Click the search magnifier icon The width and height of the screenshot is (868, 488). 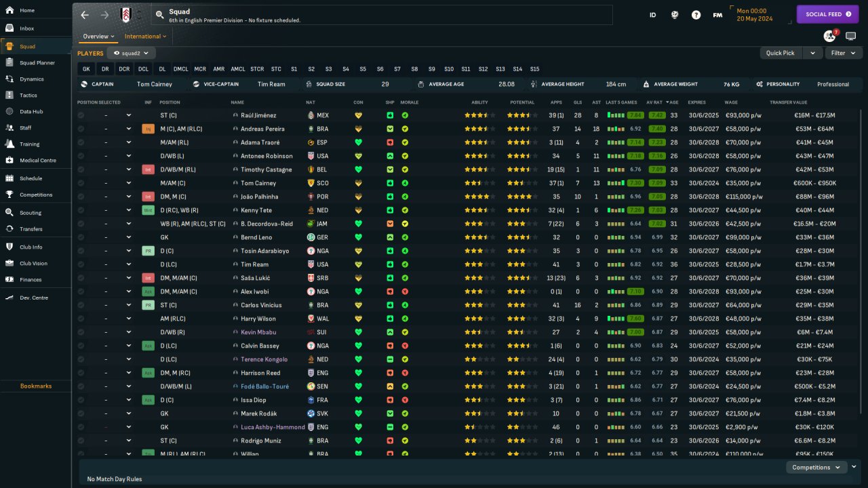click(x=159, y=15)
